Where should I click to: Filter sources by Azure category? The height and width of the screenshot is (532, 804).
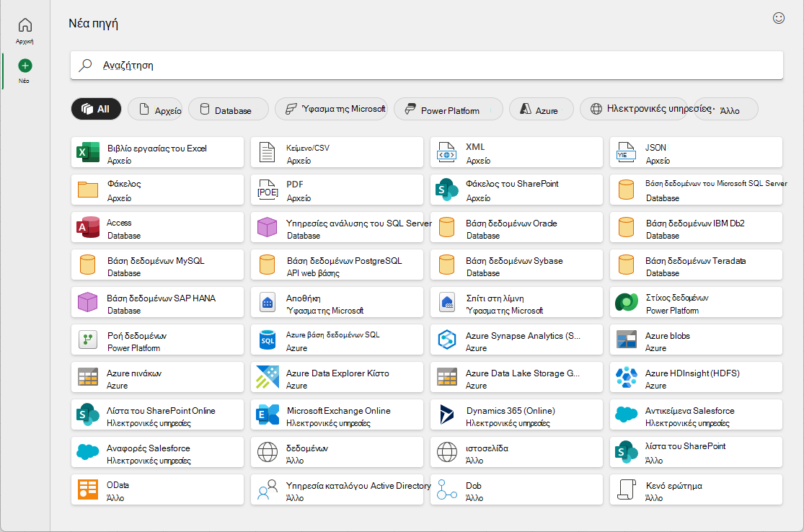click(x=541, y=109)
